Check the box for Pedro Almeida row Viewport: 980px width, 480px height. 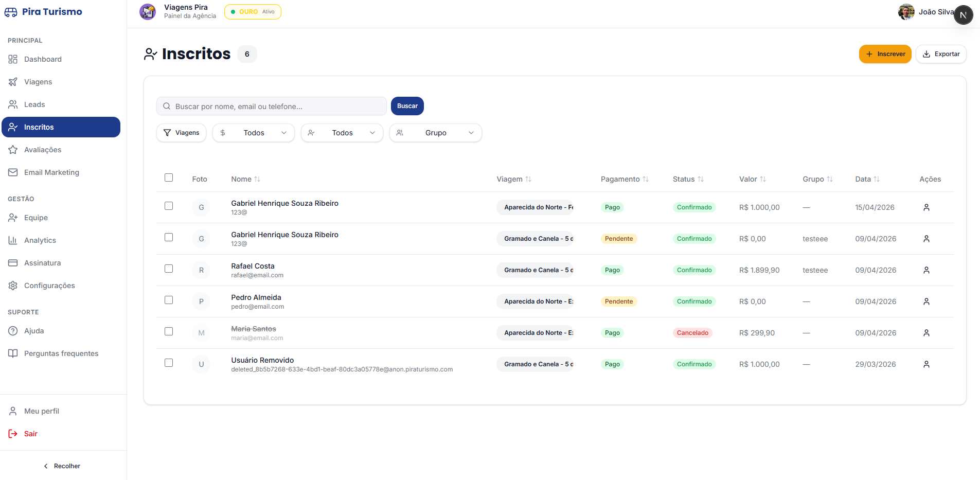click(x=169, y=300)
